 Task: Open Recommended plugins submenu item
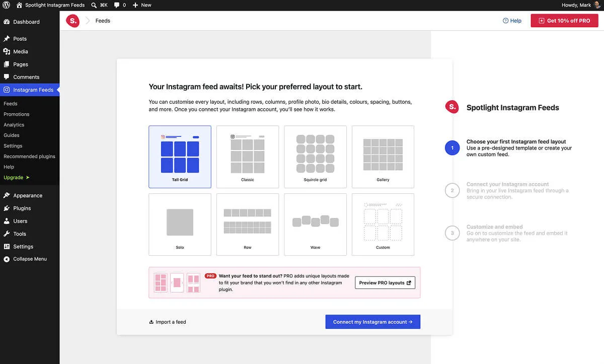pos(29,157)
